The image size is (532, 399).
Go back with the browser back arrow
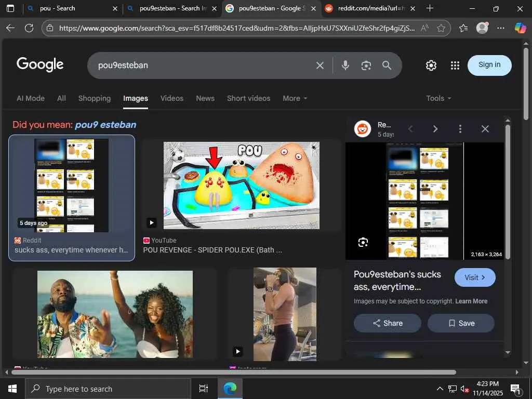[x=10, y=28]
